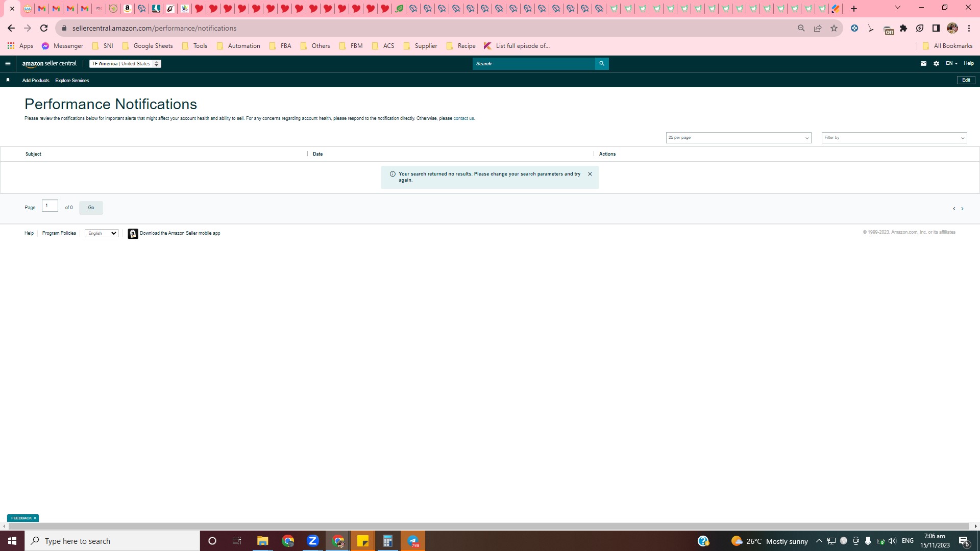The height and width of the screenshot is (551, 980).
Task: Click the Seller Central search field
Action: (534, 64)
